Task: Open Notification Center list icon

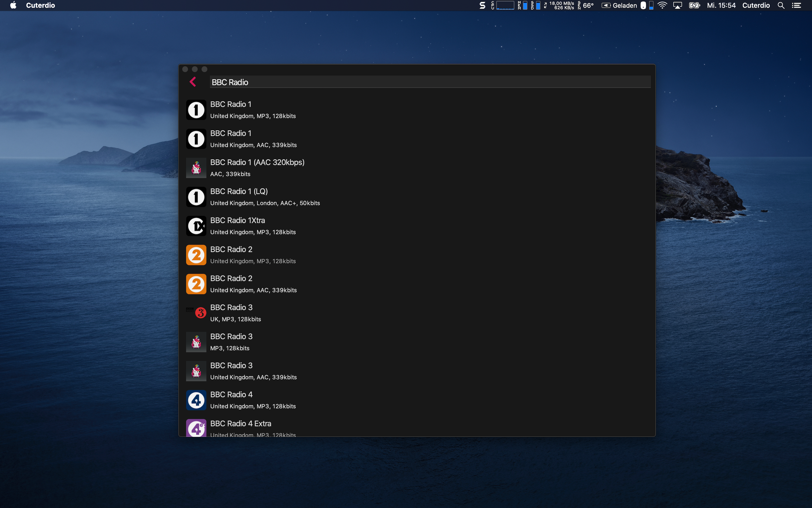Action: (796, 5)
